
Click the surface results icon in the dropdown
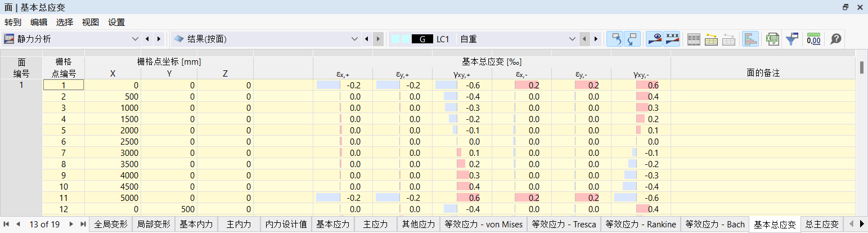178,39
